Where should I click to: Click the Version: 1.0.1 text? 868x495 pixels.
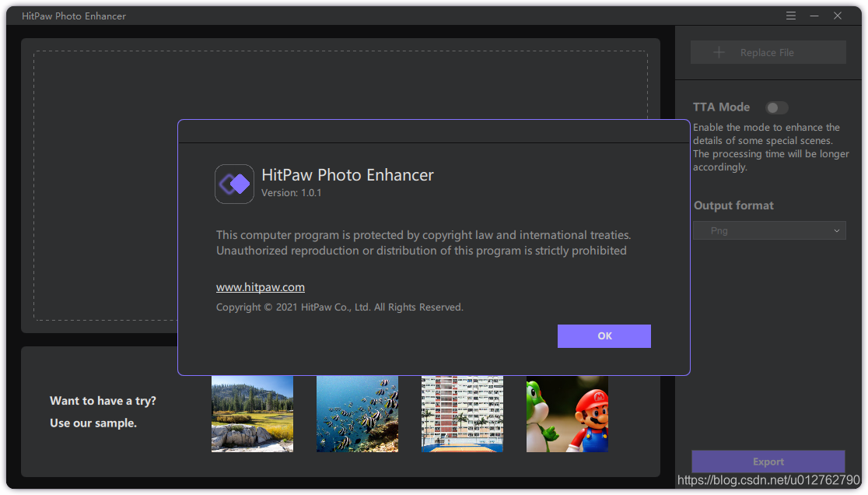tap(291, 193)
